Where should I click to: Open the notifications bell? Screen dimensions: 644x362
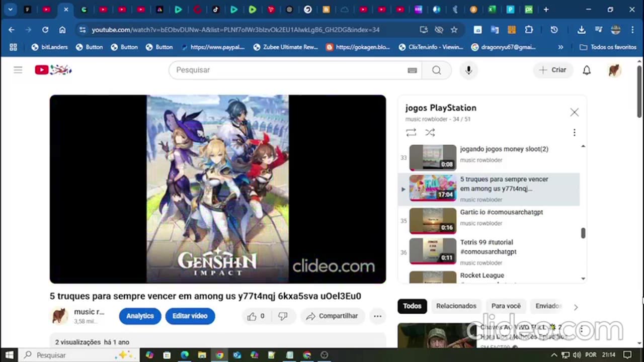point(587,70)
